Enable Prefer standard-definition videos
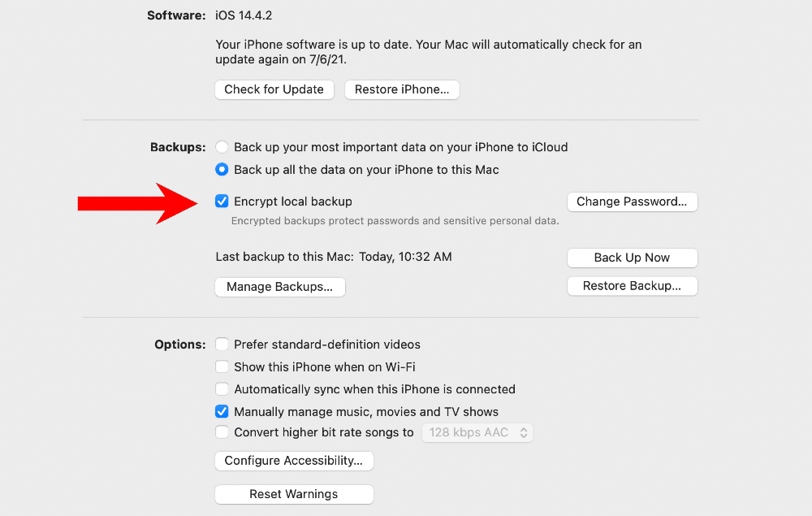 coord(222,344)
